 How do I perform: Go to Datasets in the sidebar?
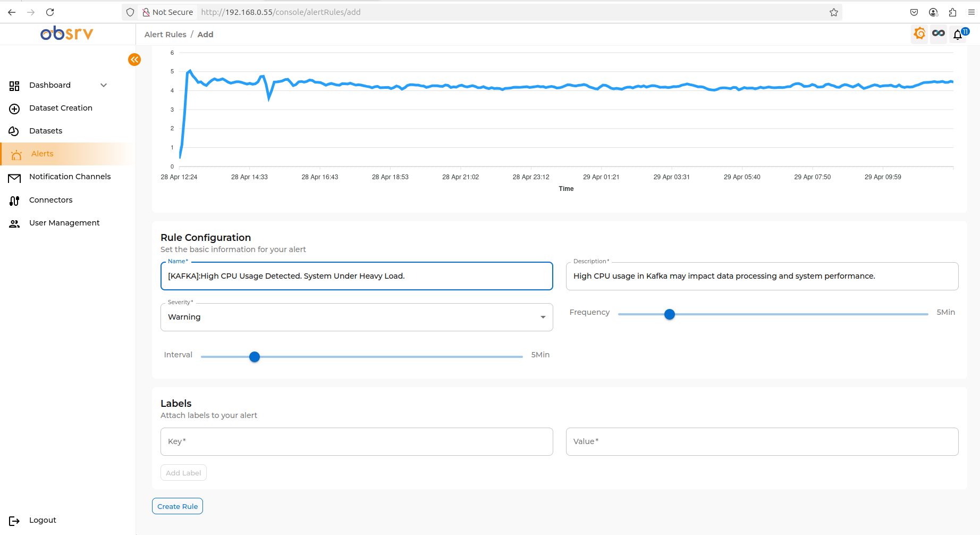click(46, 131)
